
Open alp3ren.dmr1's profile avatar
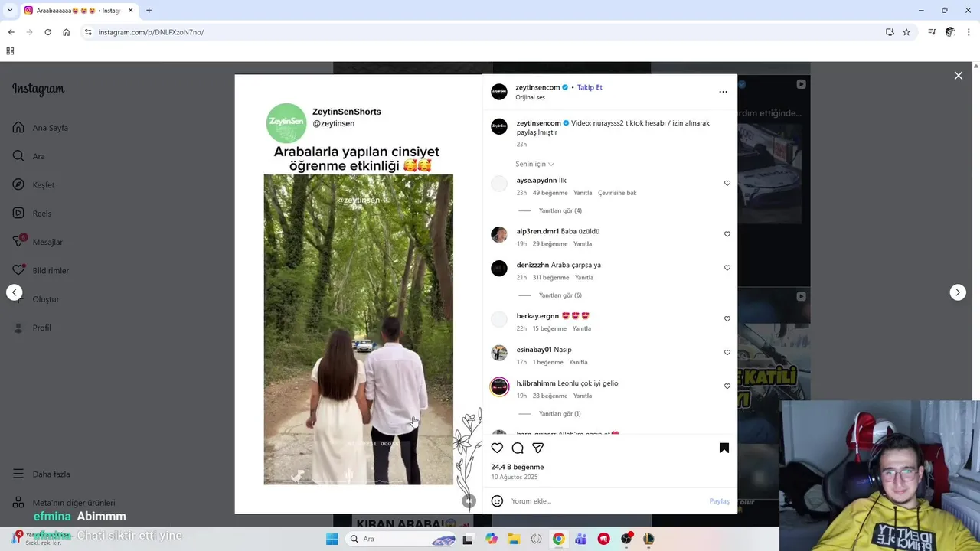coord(499,235)
